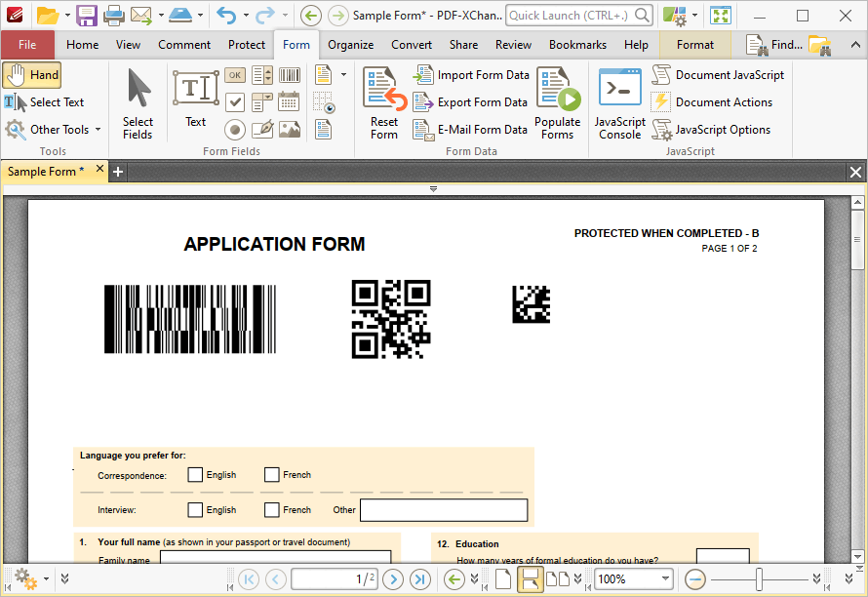The height and width of the screenshot is (597, 868).
Task: Open the zoom level 100% dropdown
Action: pos(665,579)
